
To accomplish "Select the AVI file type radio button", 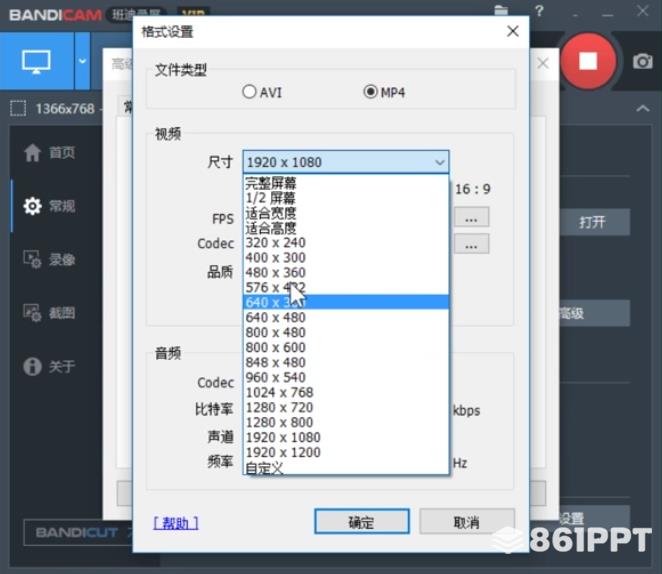I will point(249,92).
